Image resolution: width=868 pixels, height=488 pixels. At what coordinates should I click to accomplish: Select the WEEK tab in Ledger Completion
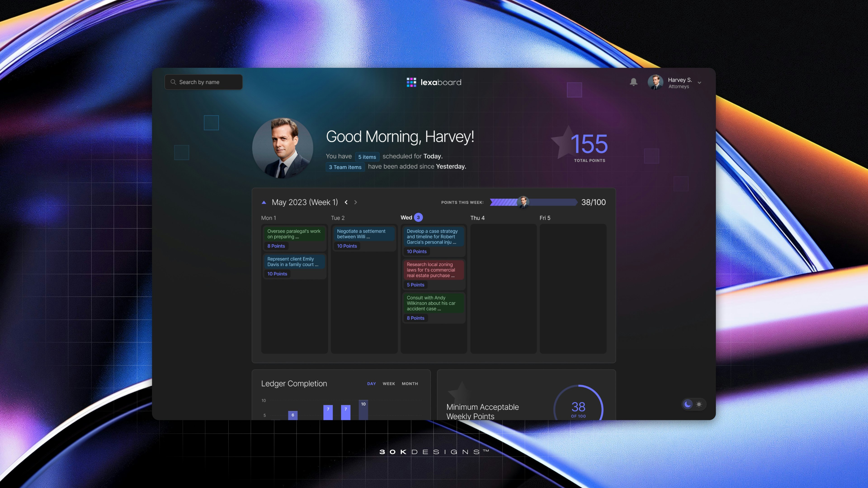[389, 384]
